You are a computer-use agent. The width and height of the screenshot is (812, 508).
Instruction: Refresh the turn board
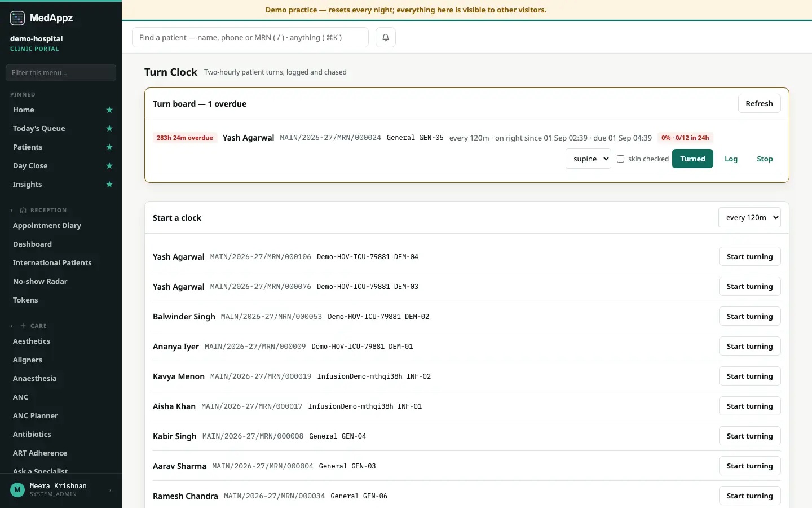click(x=759, y=104)
